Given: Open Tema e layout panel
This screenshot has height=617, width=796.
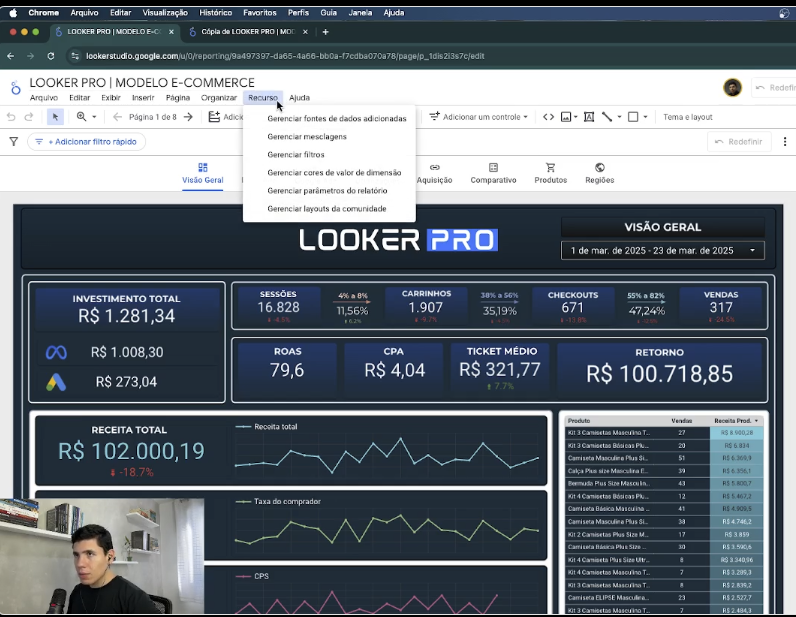Looking at the screenshot, I should tap(687, 117).
